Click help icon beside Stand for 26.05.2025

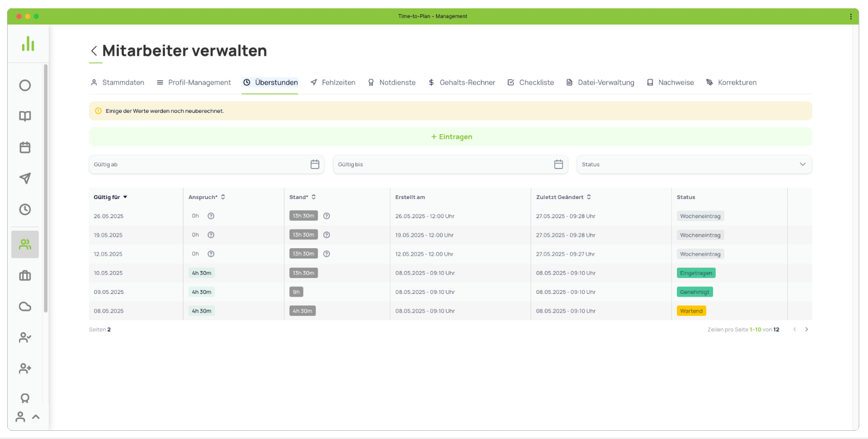click(x=326, y=216)
